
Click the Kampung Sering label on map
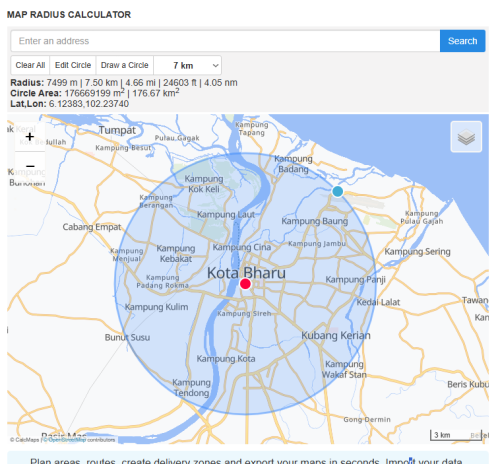pyautogui.click(x=417, y=251)
